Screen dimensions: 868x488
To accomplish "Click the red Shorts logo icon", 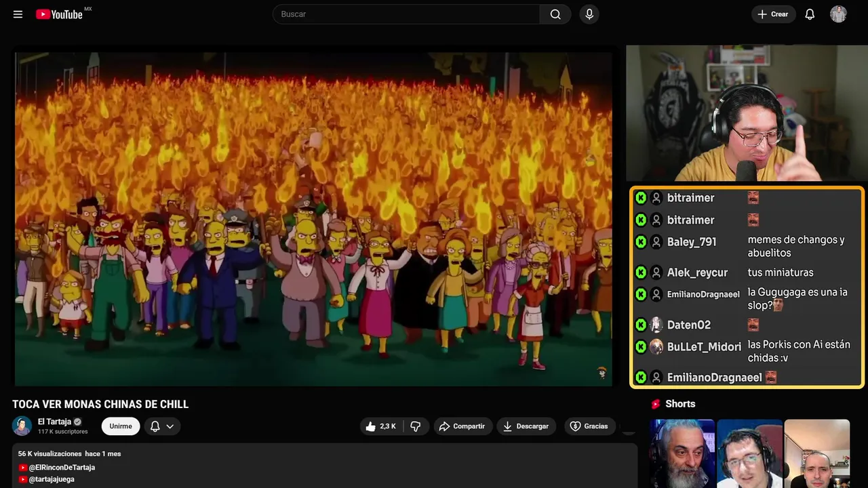I will click(x=656, y=404).
